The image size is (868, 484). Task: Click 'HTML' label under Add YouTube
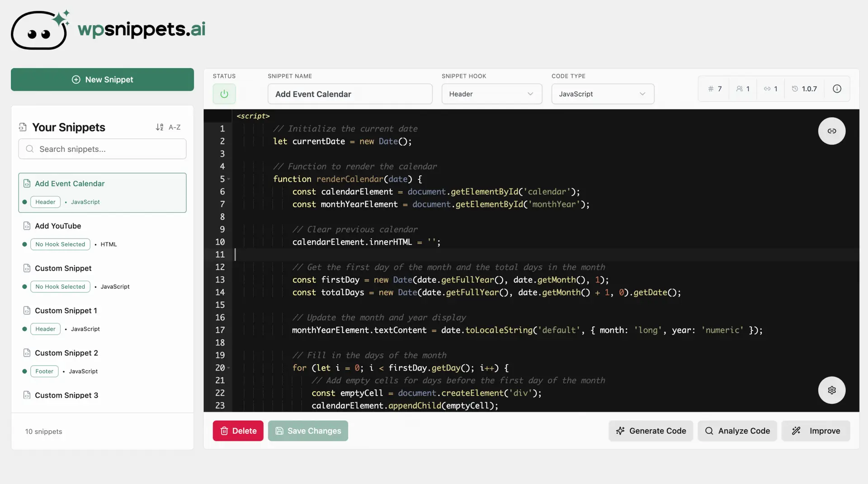pyautogui.click(x=108, y=244)
